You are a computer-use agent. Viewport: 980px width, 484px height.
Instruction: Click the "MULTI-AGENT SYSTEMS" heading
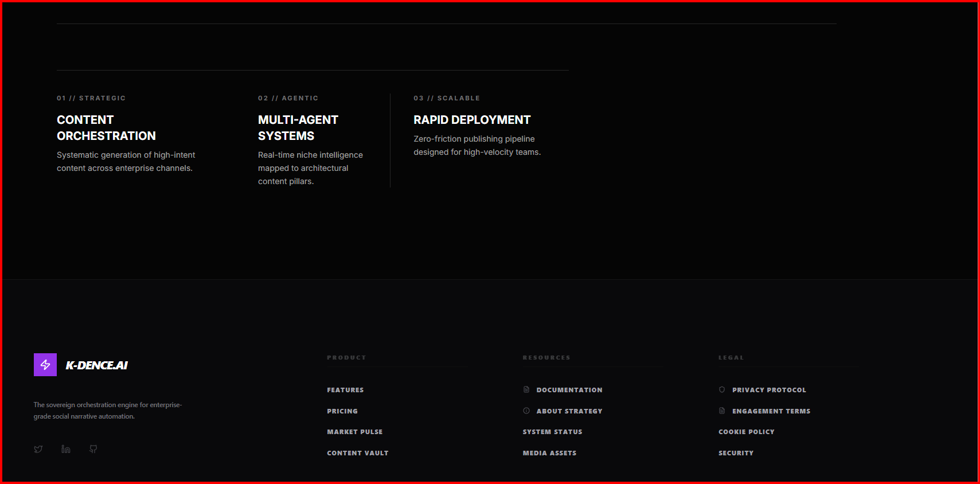[298, 128]
